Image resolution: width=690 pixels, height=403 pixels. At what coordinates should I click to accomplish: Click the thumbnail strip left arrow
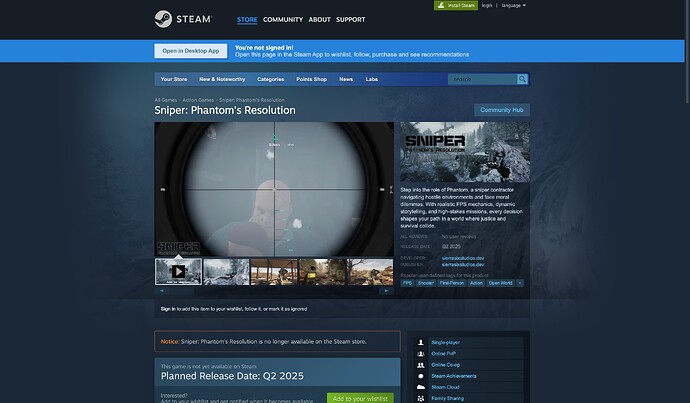(162, 291)
